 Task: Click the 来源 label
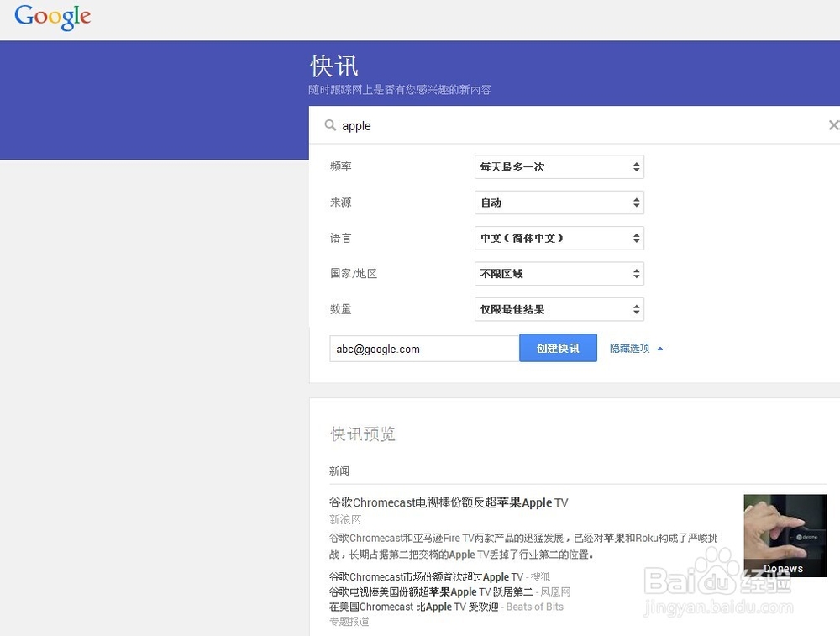coord(341,202)
